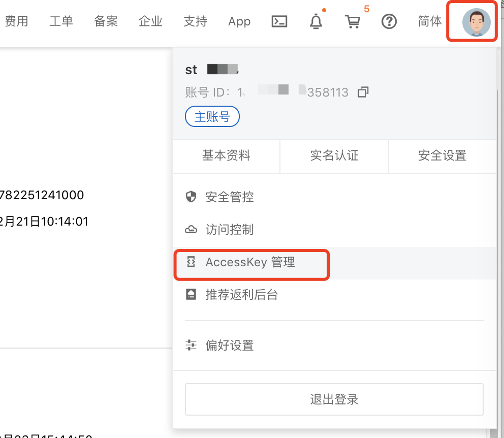This screenshot has height=438, width=504.
Task: Open AccessKey 管理 menu item
Action: point(250,263)
